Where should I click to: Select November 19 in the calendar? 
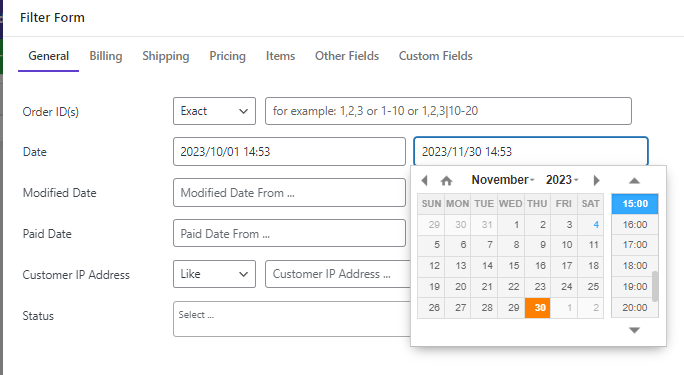[x=431, y=287]
